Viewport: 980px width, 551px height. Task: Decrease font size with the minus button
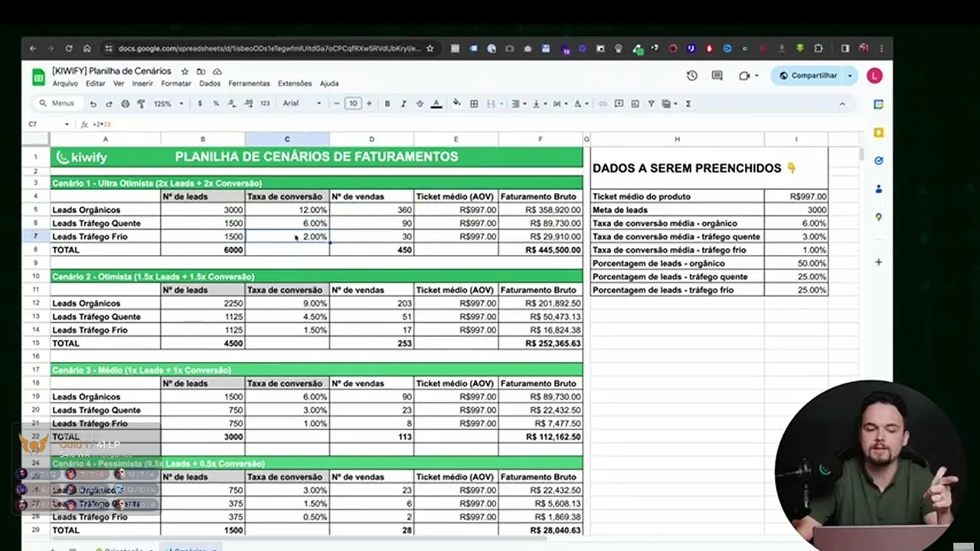coord(338,103)
